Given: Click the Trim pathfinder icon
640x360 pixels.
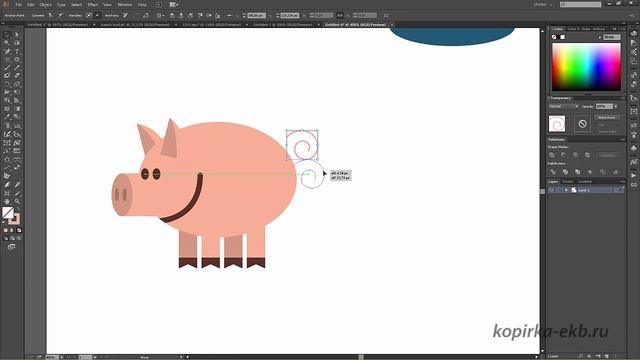Looking at the screenshot, I should [565, 172].
